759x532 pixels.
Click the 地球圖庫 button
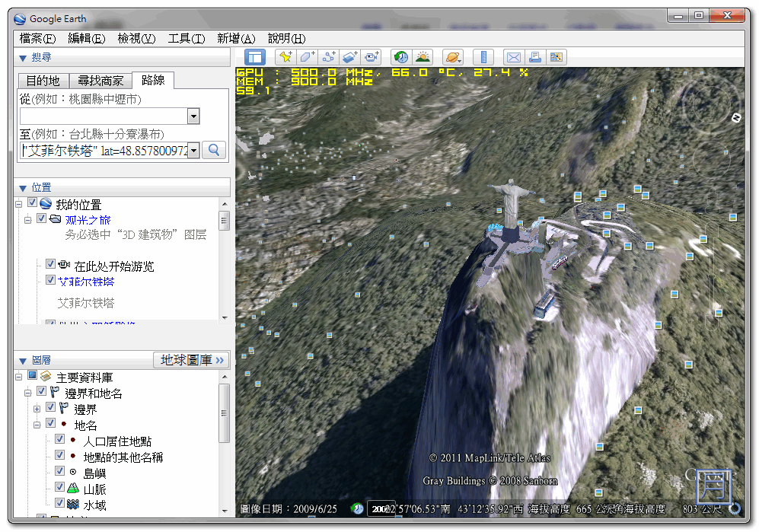coord(192,360)
